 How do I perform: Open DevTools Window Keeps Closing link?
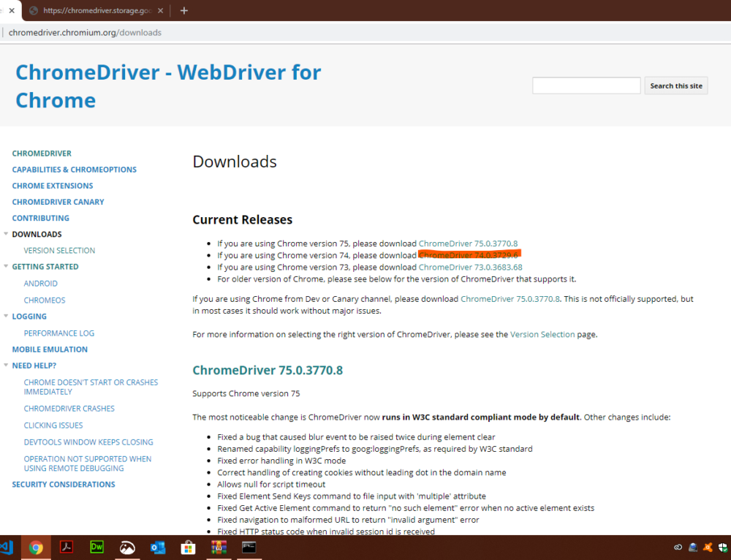88,442
